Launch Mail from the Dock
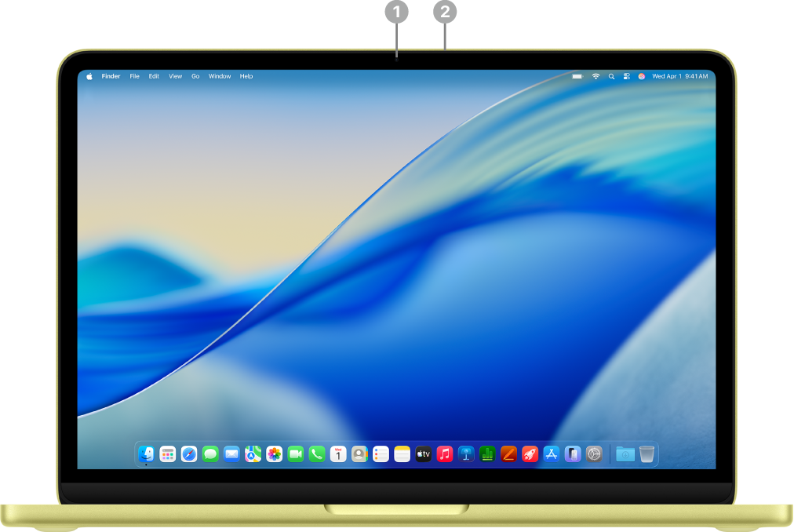Screen dimensions: 794x532 coord(232,454)
